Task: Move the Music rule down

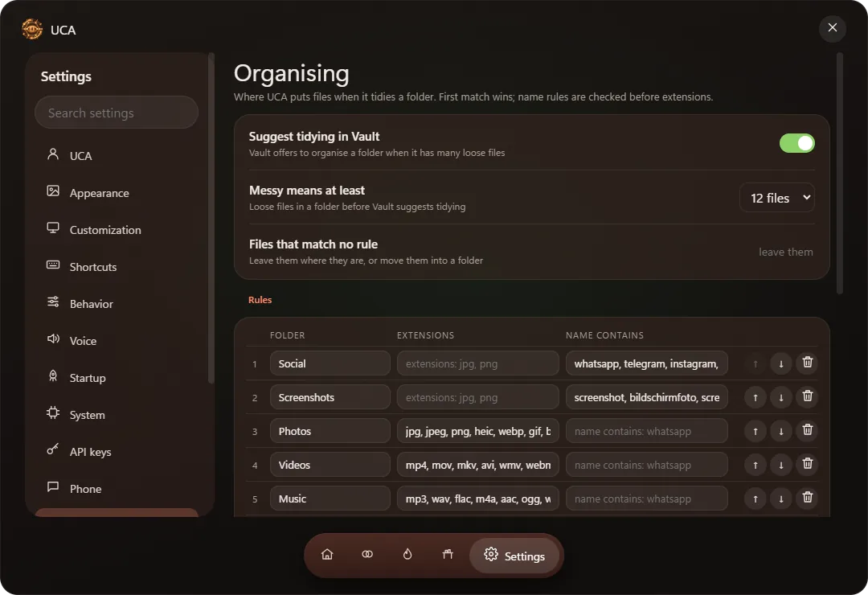Action: tap(781, 499)
